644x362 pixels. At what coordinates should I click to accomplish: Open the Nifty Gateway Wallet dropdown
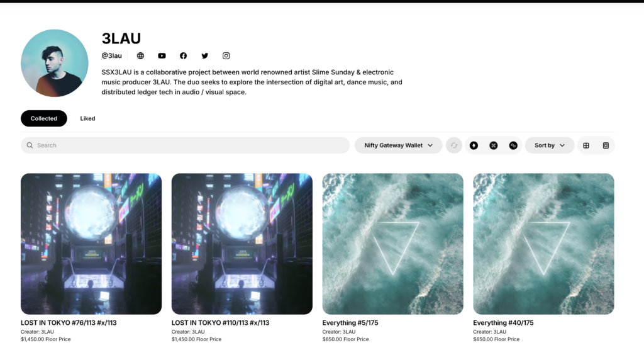coord(398,145)
